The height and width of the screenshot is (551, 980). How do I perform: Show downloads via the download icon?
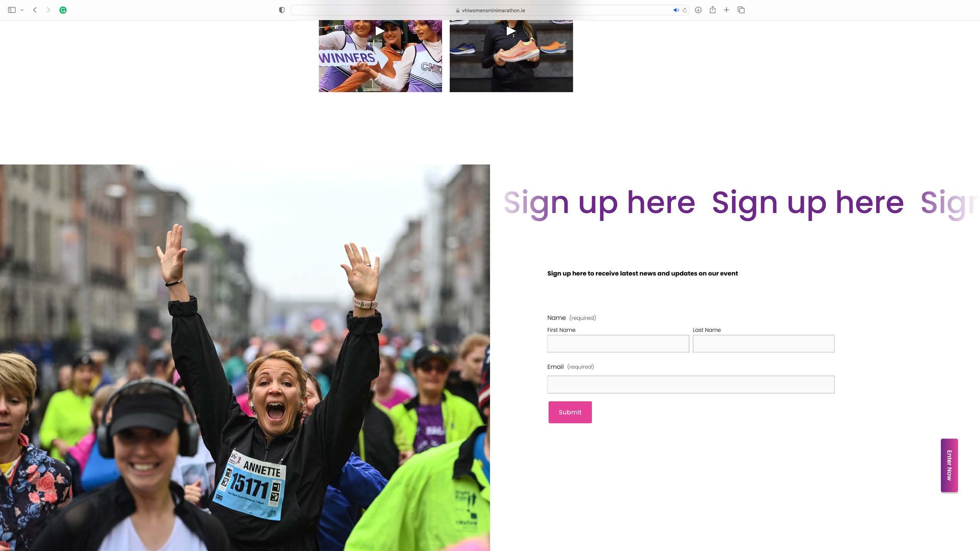[698, 10]
